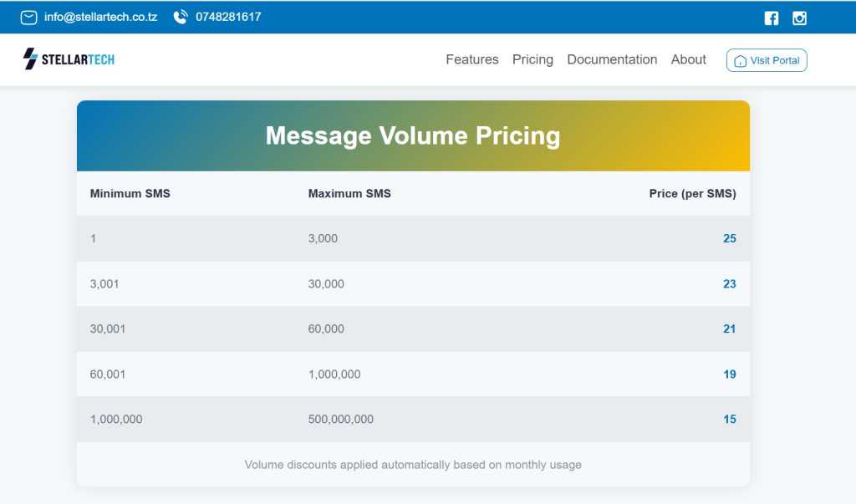The height and width of the screenshot is (504, 856).
Task: Select the Features menu item
Action: (x=471, y=59)
